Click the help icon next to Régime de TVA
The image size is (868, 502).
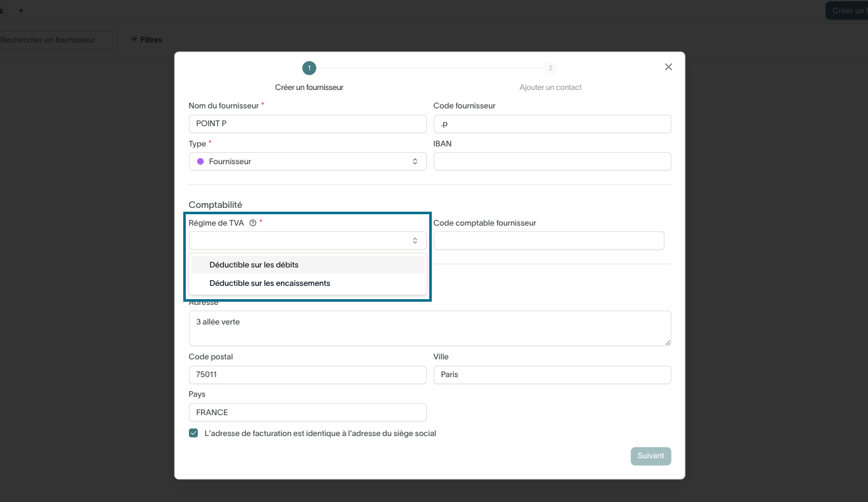tap(252, 223)
